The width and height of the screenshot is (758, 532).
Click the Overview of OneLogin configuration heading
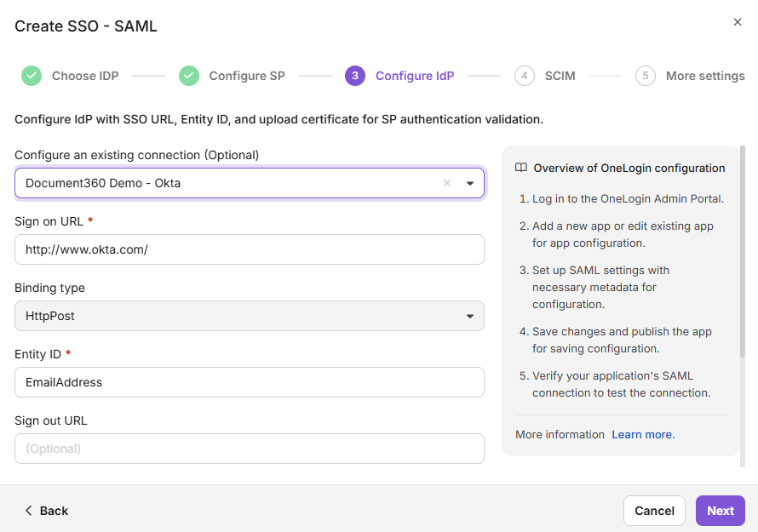[x=629, y=168]
